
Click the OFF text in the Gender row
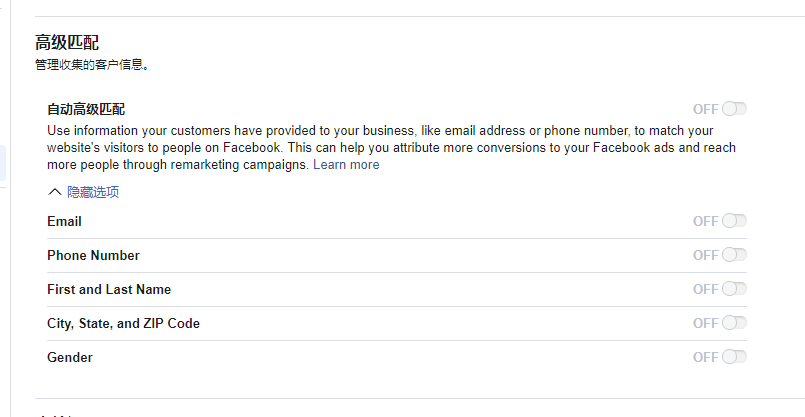click(x=705, y=357)
